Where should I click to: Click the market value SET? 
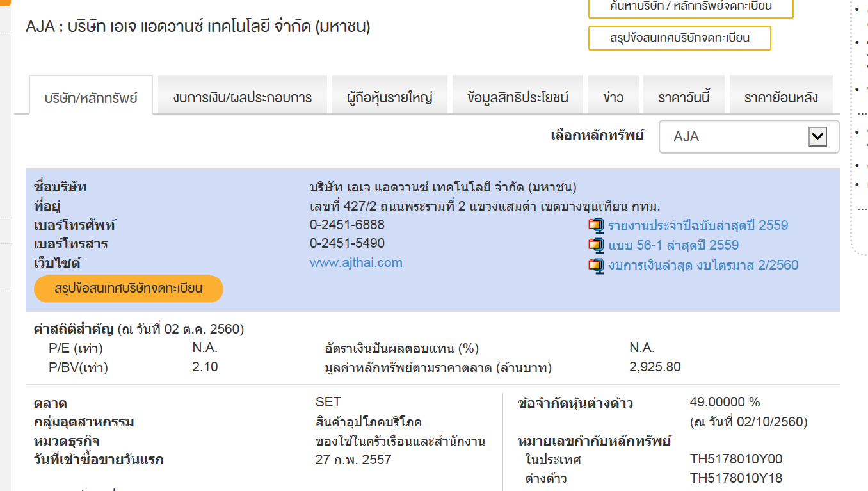(328, 402)
